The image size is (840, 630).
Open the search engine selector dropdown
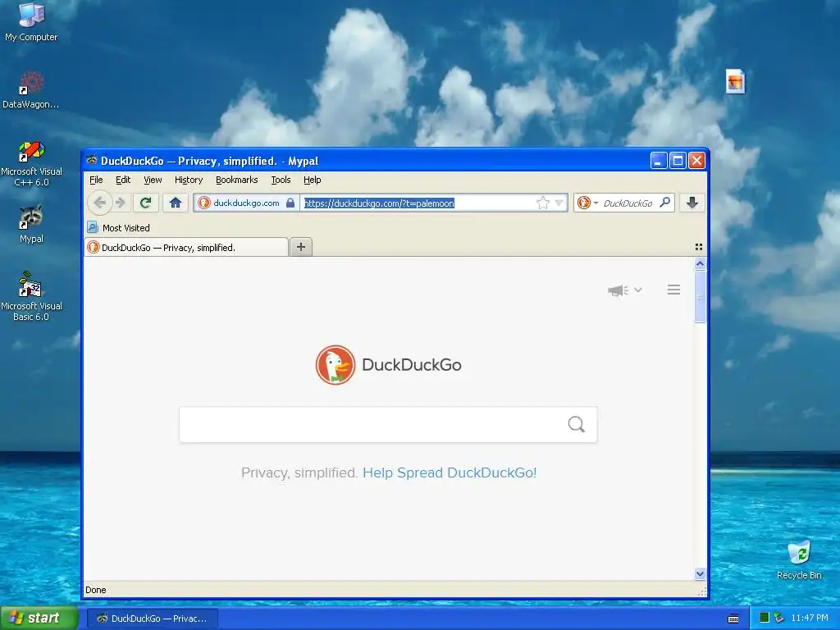click(x=587, y=203)
